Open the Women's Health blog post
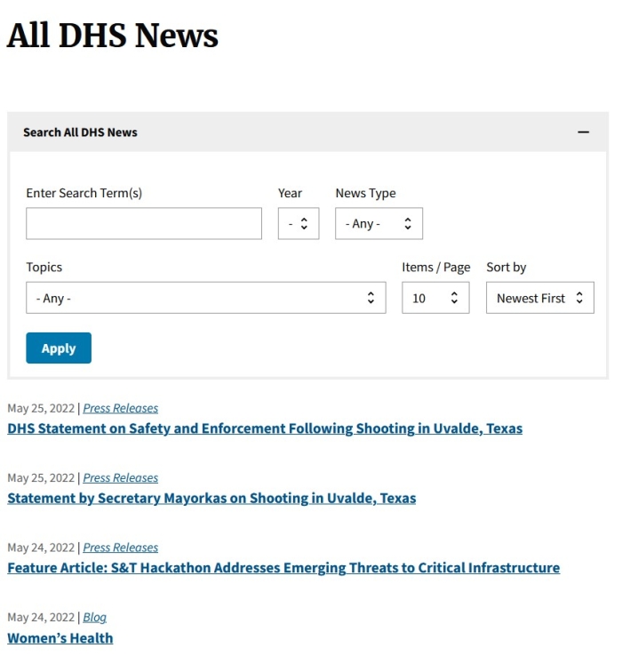622x672 pixels. (x=60, y=637)
